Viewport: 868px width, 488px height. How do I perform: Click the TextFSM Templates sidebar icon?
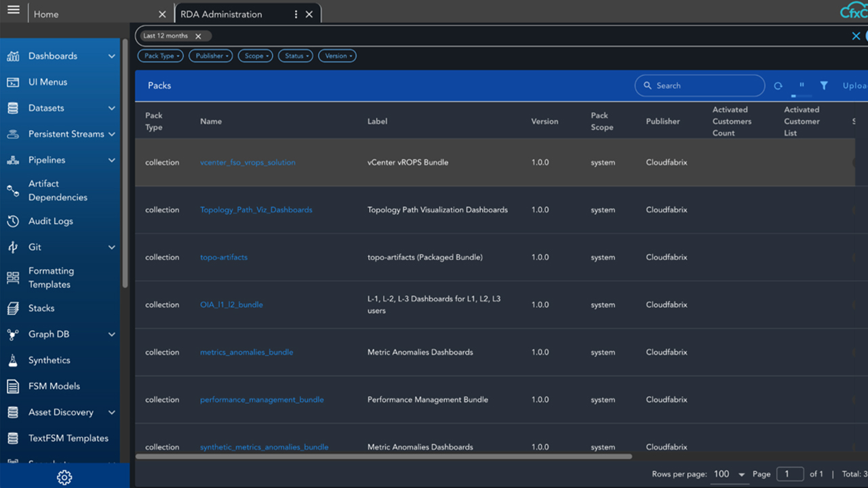(x=13, y=439)
